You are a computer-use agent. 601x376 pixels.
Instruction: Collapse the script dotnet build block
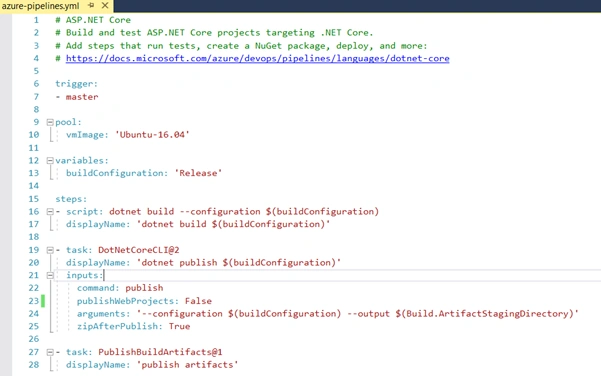pos(50,212)
